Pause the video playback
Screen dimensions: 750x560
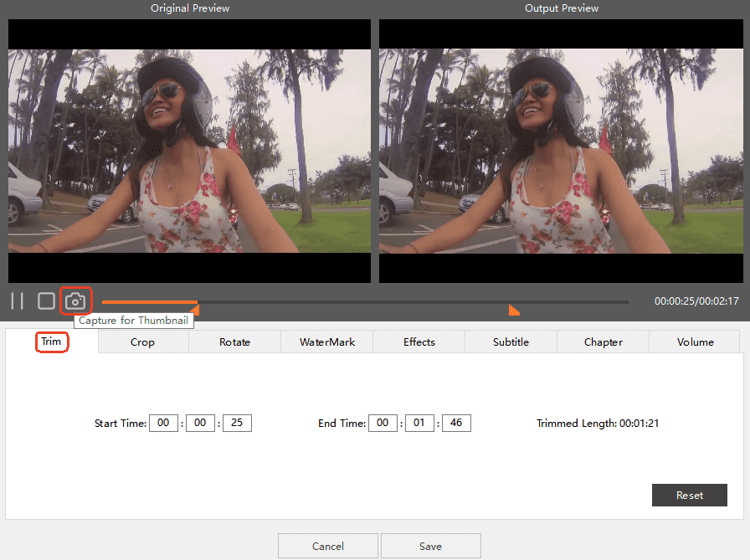17,301
